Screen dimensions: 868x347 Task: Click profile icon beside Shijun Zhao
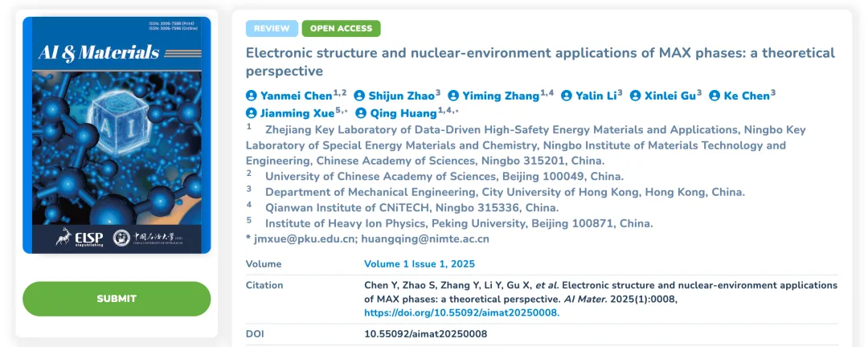click(359, 96)
